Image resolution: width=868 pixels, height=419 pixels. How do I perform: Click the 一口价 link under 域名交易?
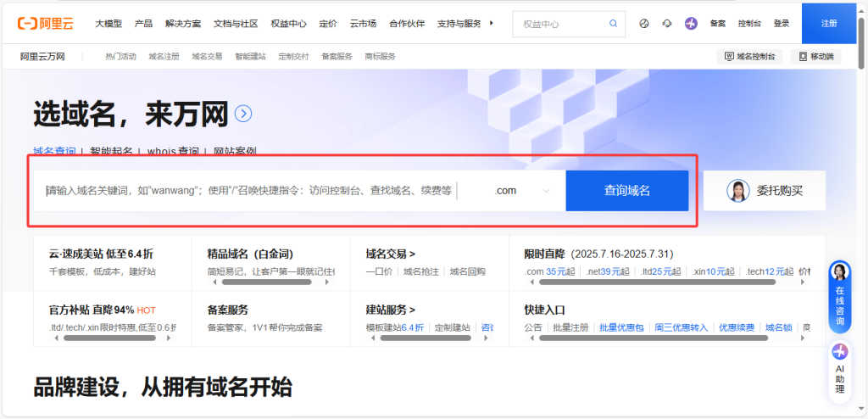379,271
